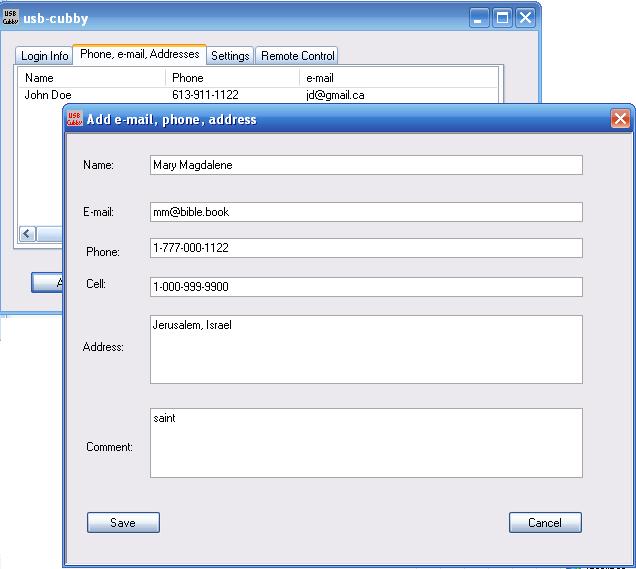Click inside the Address text area
This screenshot has height=569, width=636.
tap(366, 350)
